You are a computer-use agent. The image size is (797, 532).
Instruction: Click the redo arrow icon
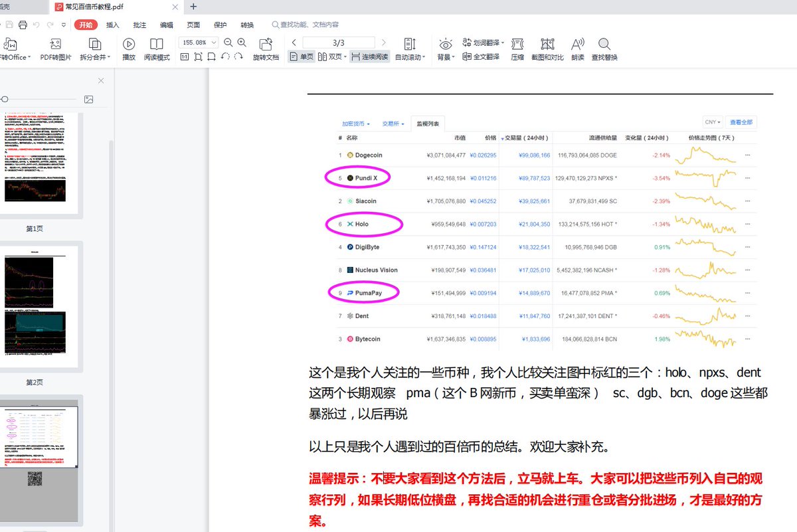pos(49,25)
